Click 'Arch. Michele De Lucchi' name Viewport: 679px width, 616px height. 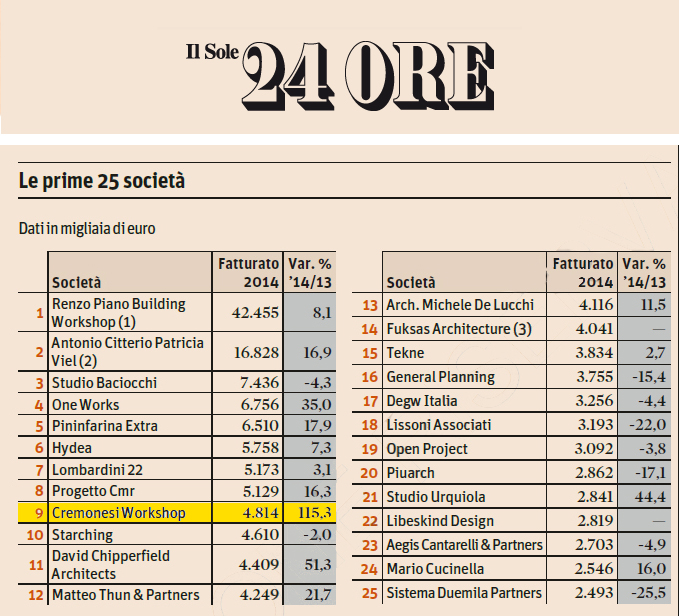point(460,305)
